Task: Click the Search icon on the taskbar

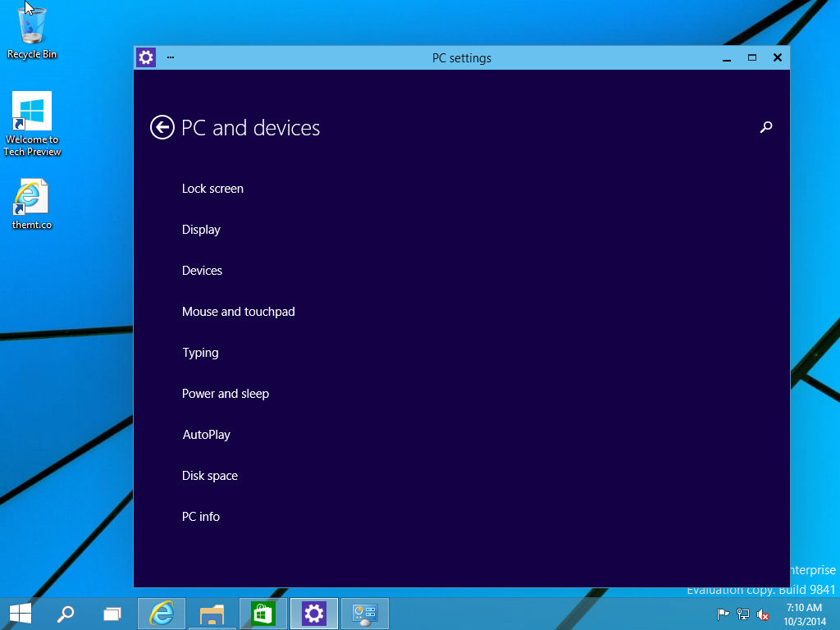Action: [x=65, y=613]
